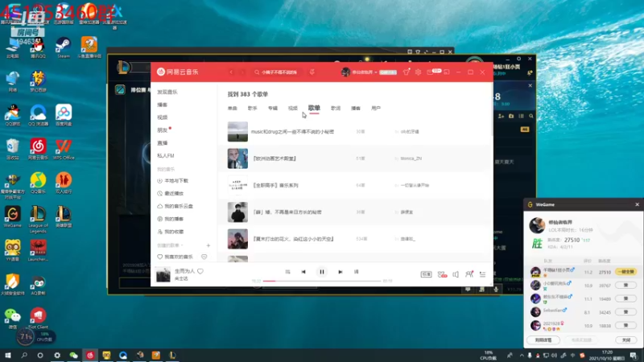Click the bottom-left details button in WeGame
Image resolution: width=644 pixels, height=362 pixels.
543,340
